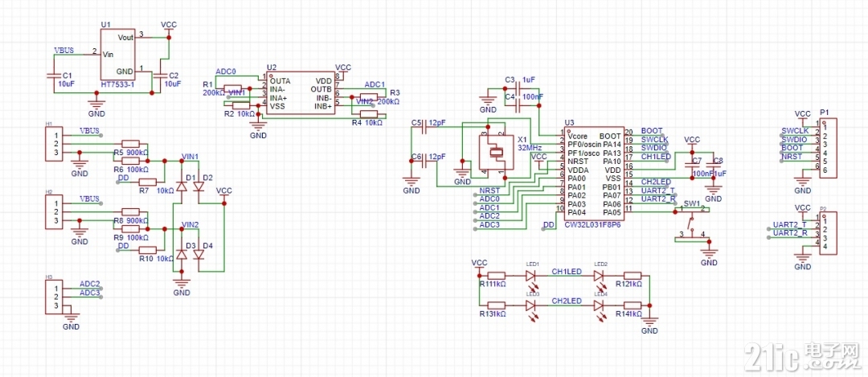Click the VIN2 net label above diode D3
Screen dimensions: 868x377
(190, 225)
